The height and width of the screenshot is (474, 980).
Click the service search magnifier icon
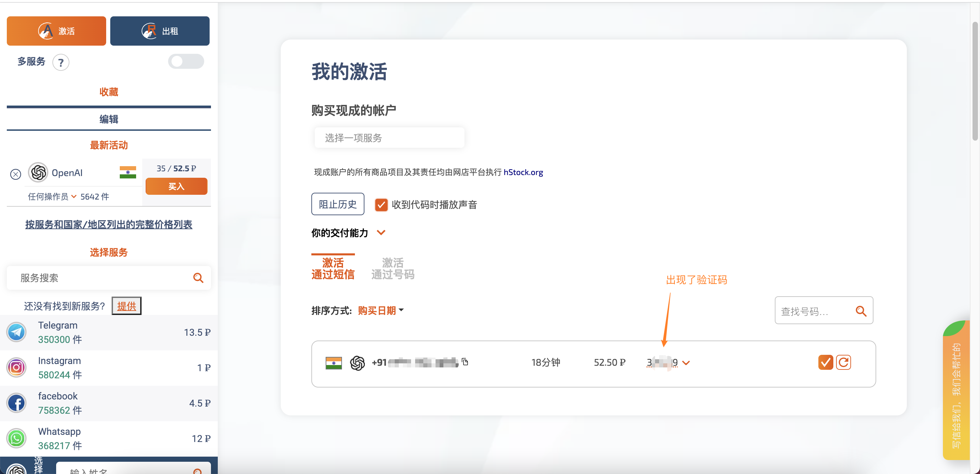point(198,278)
